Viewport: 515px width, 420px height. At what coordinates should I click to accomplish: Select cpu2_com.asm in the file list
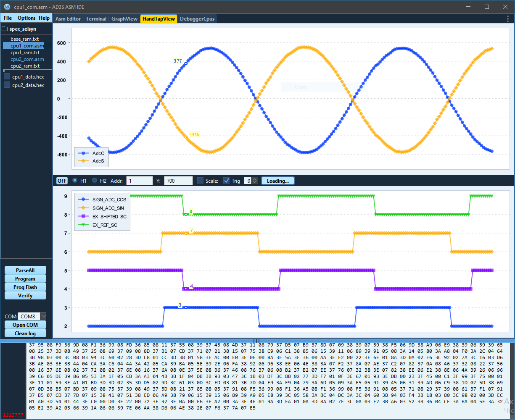(27, 59)
